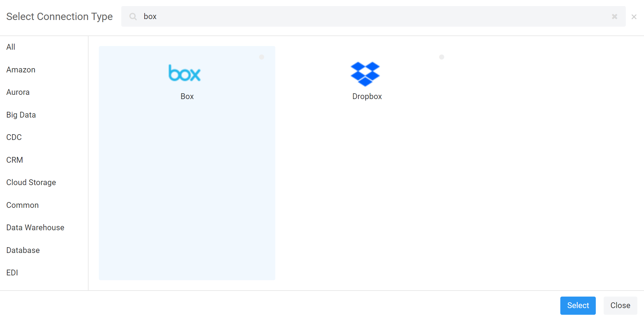Screen dimensions: 644x319
Task: Toggle the Dropbox card selection dot
Action: point(442,57)
